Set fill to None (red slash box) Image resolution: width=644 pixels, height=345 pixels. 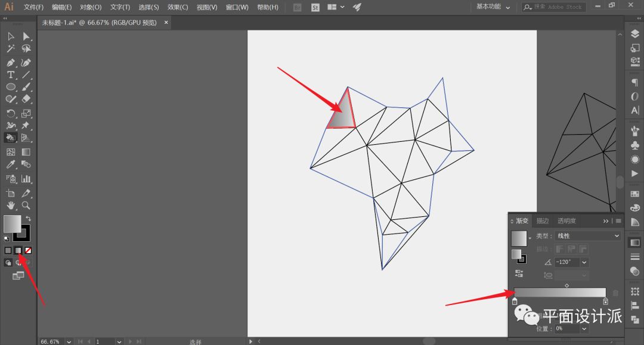click(28, 250)
